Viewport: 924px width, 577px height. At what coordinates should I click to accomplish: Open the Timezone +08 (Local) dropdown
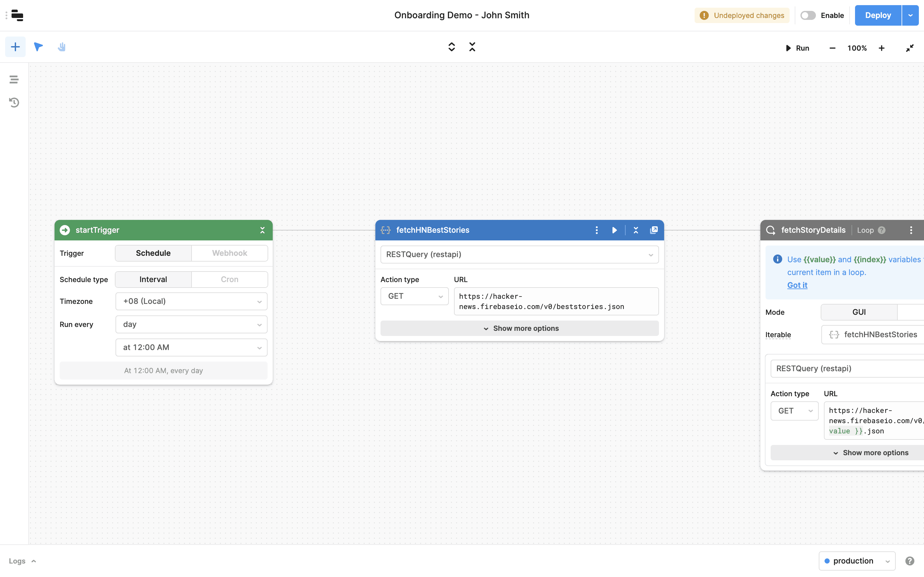(x=191, y=301)
